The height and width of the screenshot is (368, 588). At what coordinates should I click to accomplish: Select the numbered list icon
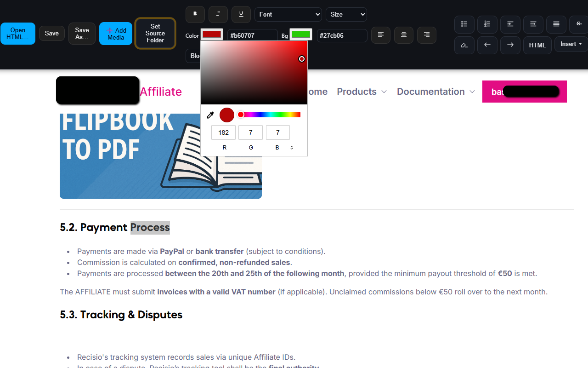pos(487,24)
